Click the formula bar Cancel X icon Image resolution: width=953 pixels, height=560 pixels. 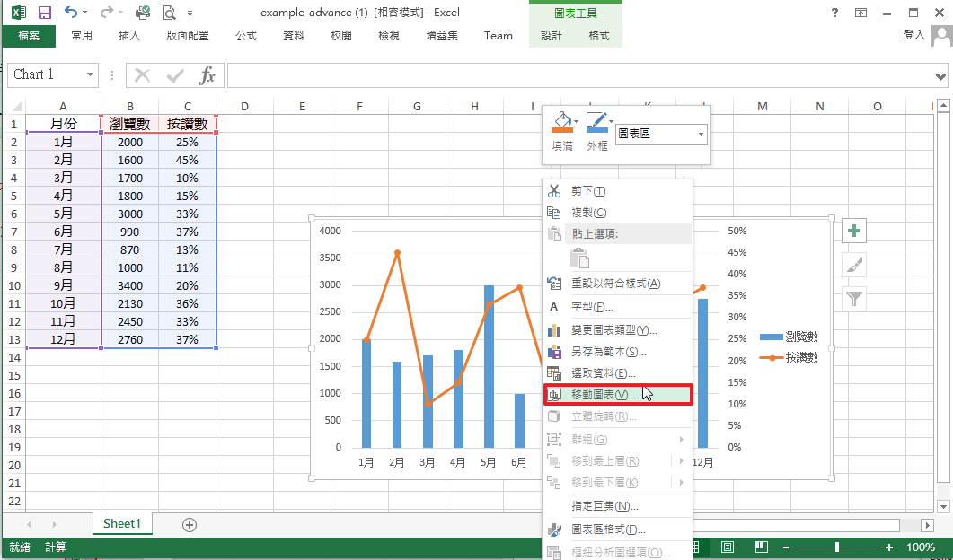pyautogui.click(x=142, y=75)
